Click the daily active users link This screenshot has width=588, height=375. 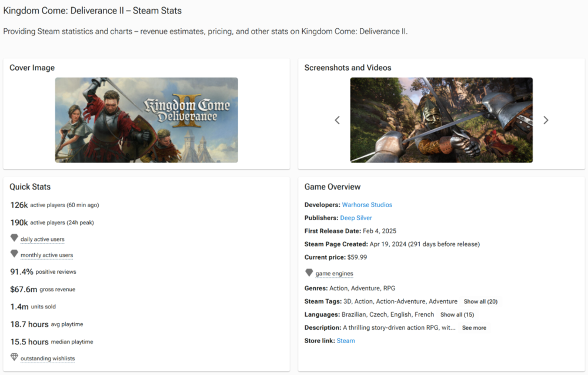(42, 240)
